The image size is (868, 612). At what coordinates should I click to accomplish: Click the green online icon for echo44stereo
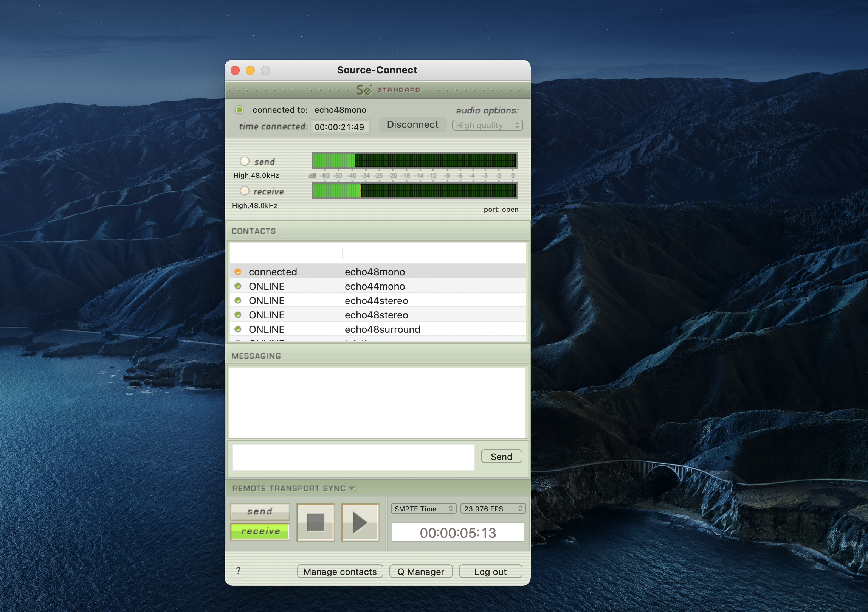(238, 300)
